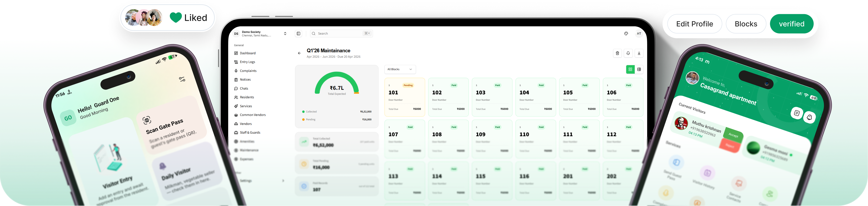This screenshot has width=868, height=206.
Task: Open door number 102 card
Action: (x=448, y=97)
